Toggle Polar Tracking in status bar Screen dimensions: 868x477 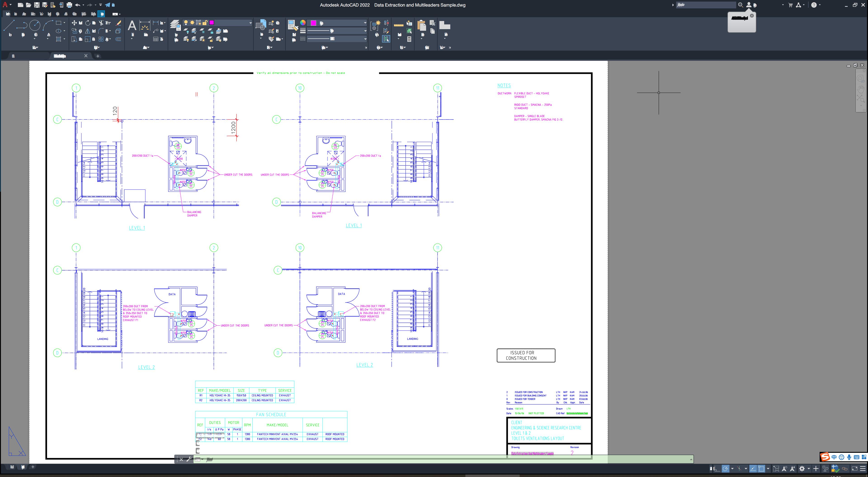click(725, 469)
